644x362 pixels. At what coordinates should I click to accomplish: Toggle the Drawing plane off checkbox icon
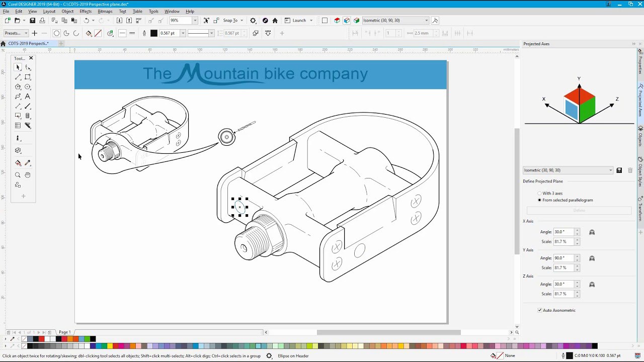coord(325,21)
